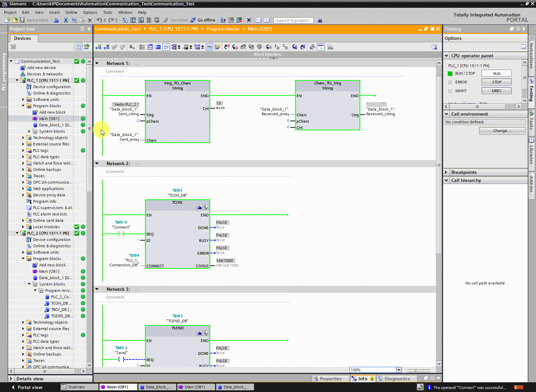Click the Change button for call environment

[x=502, y=131]
